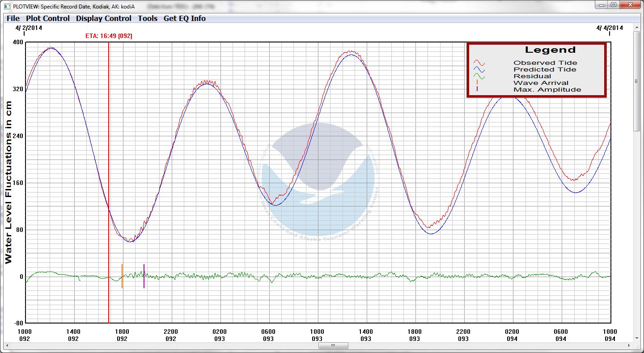Click the 320 y-axis label
The height and width of the screenshot is (353, 644).
point(18,89)
